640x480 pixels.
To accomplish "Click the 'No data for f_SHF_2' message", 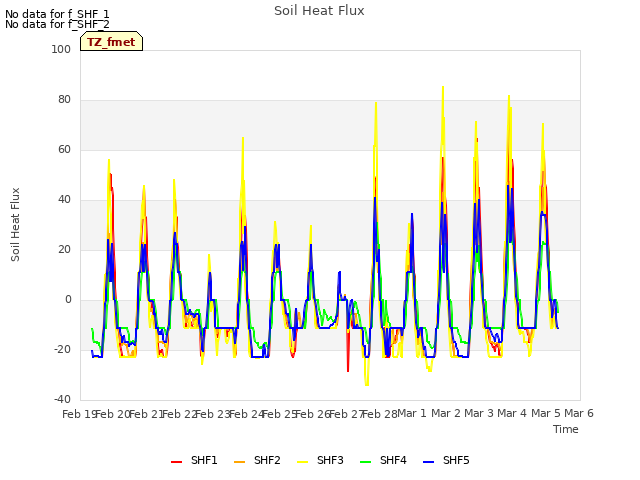I will (x=57, y=24).
